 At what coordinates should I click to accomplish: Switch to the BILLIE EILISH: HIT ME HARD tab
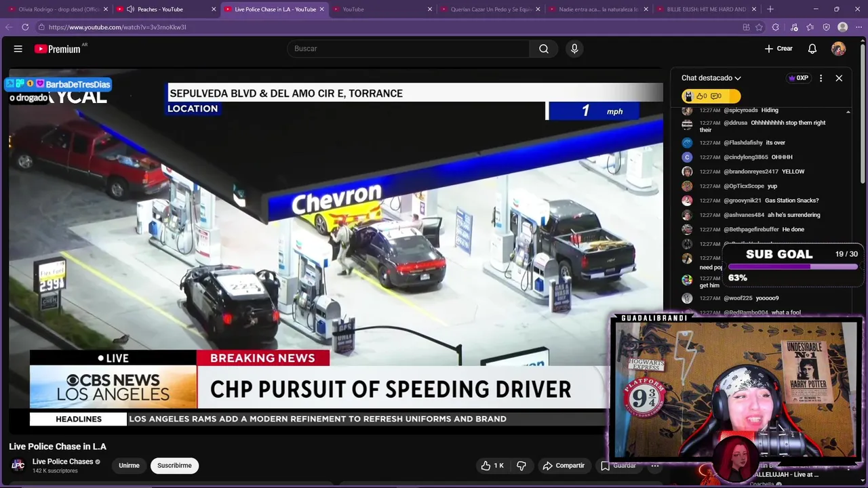(x=706, y=9)
